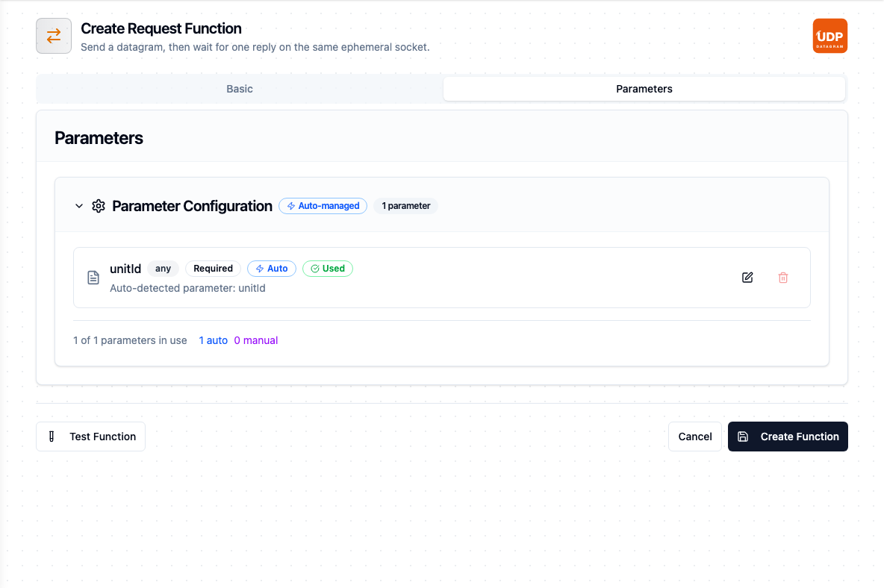The width and height of the screenshot is (884, 588).
Task: Select the Parameters tab
Action: click(644, 89)
